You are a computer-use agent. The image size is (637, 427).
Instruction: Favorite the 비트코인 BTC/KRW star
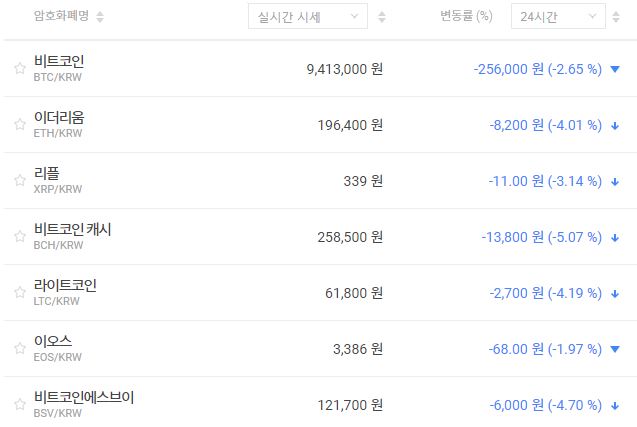[19, 69]
